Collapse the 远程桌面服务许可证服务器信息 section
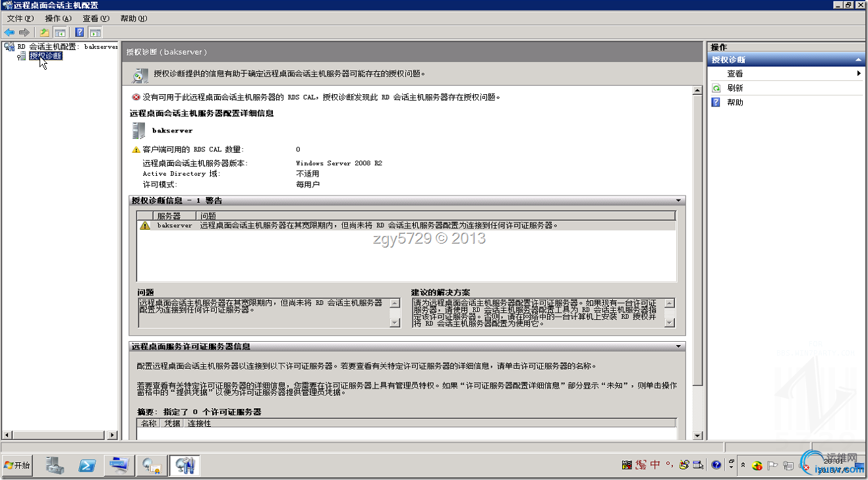Screen dimensions: 868x480 (678, 346)
